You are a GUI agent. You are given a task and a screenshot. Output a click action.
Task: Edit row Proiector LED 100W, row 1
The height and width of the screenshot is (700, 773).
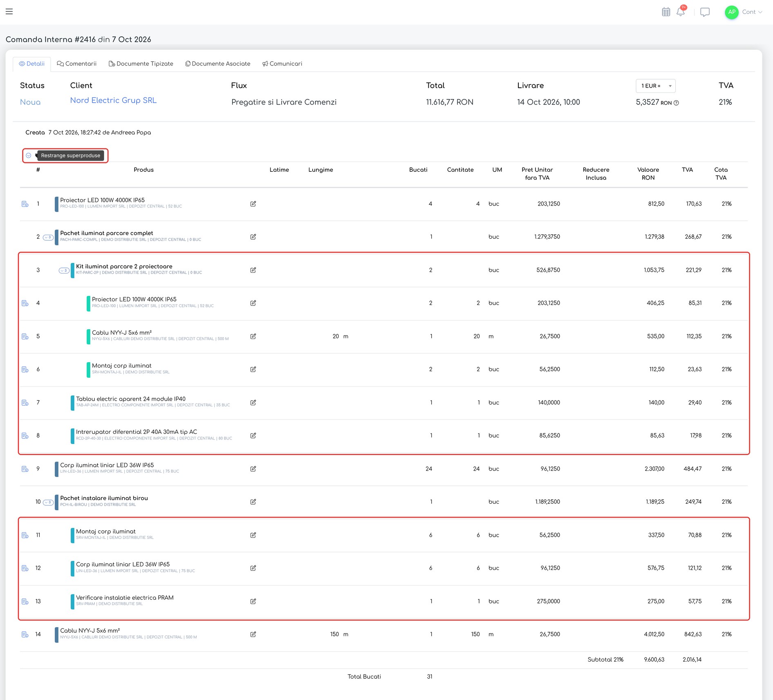253,204
